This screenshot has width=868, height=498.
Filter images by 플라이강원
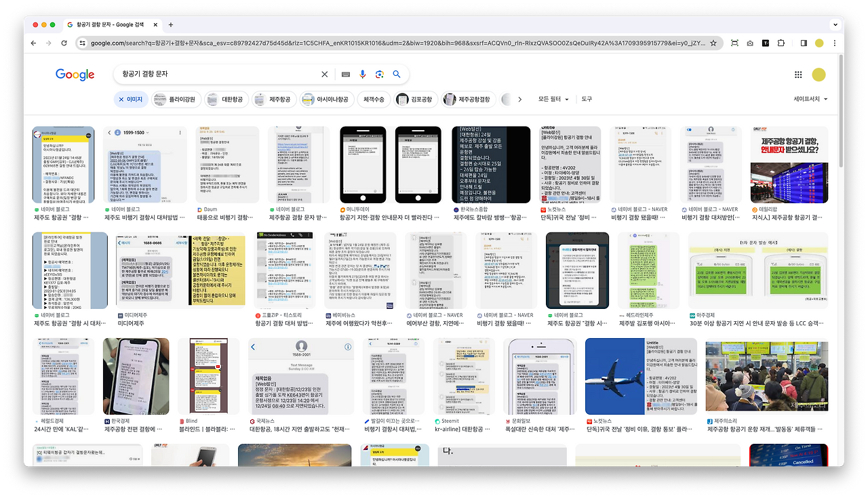175,99
